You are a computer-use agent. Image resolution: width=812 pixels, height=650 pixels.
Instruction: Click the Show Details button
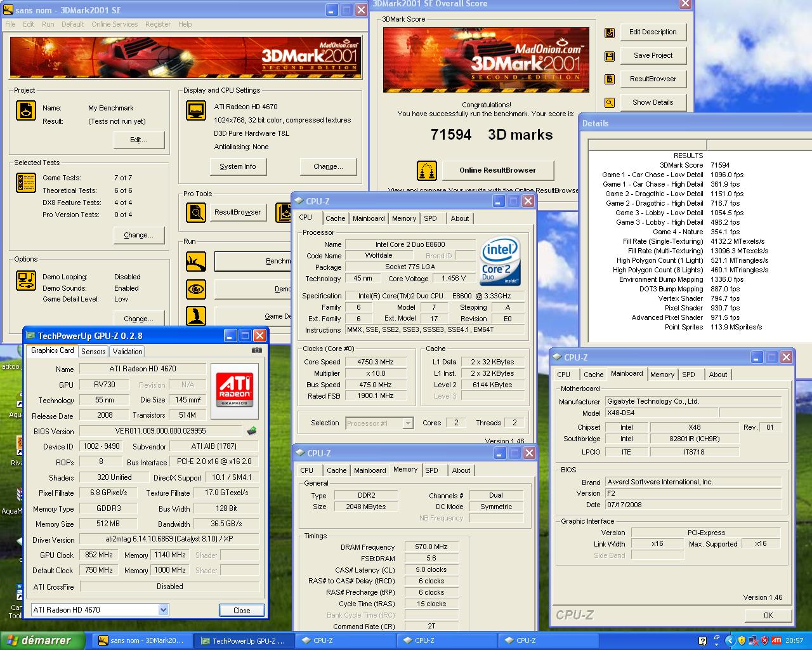653,102
